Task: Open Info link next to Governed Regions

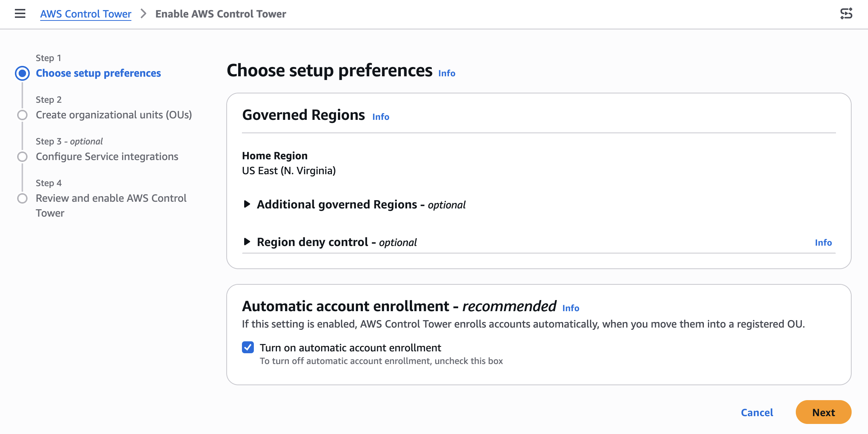Action: (x=381, y=117)
